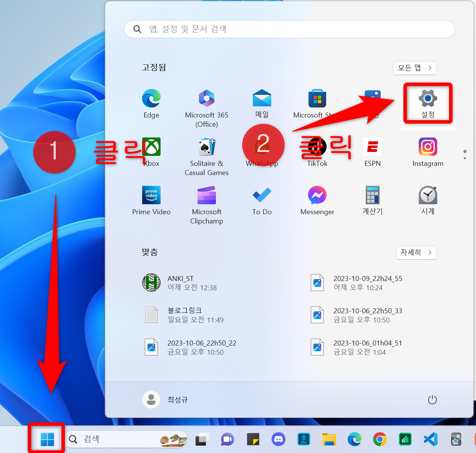Viewport: 476px width, 453px height.
Task: Open Visual Studio Code from taskbar
Action: point(431,439)
